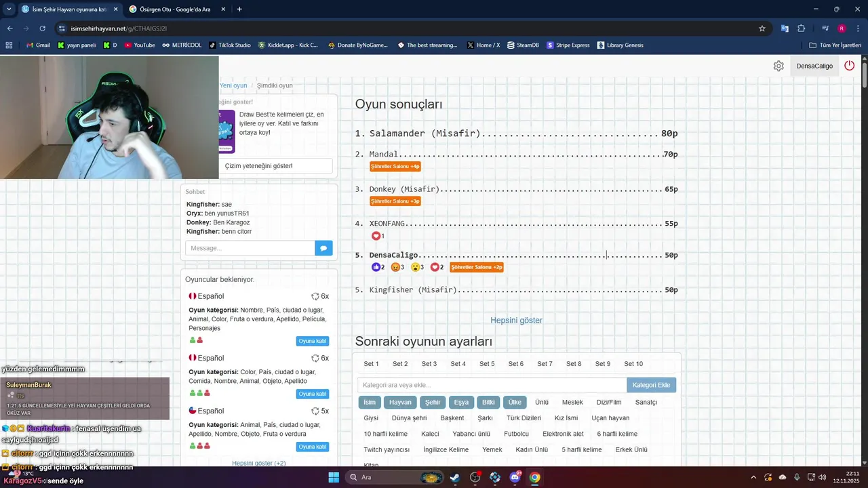Screen dimensions: 868x488
Task: Click the microphone icon in system tray
Action: (797, 477)
